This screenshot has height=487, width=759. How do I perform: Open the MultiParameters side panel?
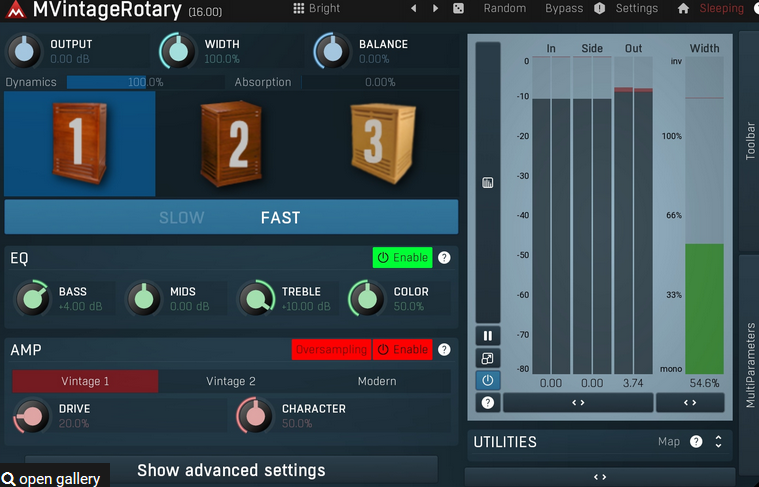pyautogui.click(x=749, y=365)
